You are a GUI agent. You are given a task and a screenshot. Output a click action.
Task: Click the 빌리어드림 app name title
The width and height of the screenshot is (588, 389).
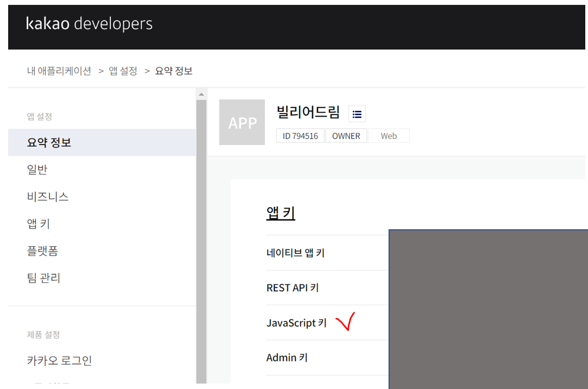coord(308,112)
